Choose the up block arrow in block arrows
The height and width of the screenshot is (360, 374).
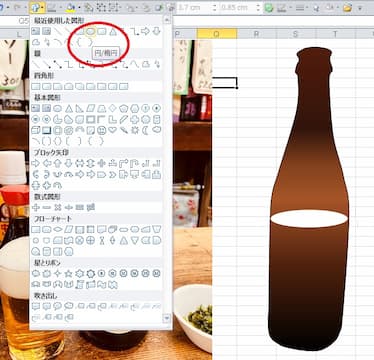[58, 163]
